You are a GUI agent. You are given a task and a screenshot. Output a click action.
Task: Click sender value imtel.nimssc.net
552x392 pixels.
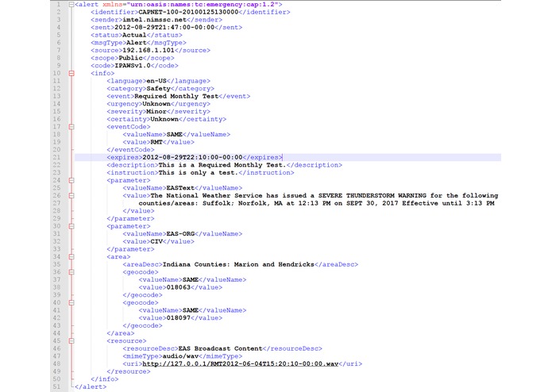154,20
